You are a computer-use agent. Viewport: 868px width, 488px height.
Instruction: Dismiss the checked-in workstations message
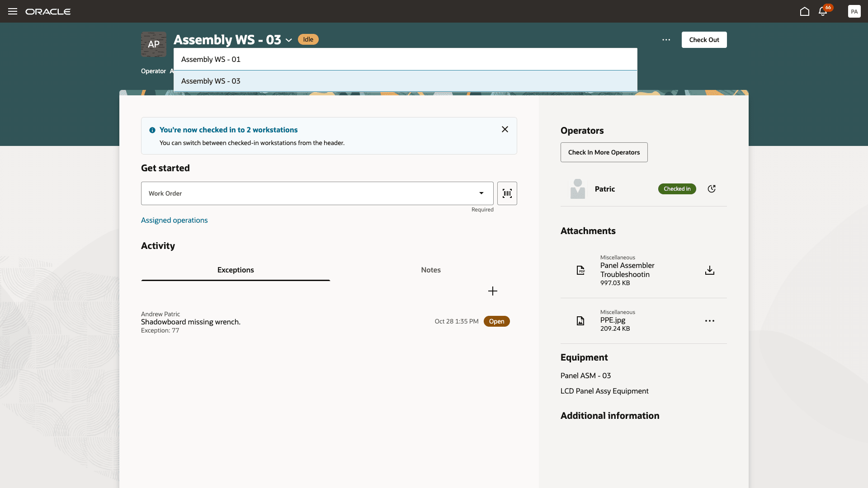(505, 129)
